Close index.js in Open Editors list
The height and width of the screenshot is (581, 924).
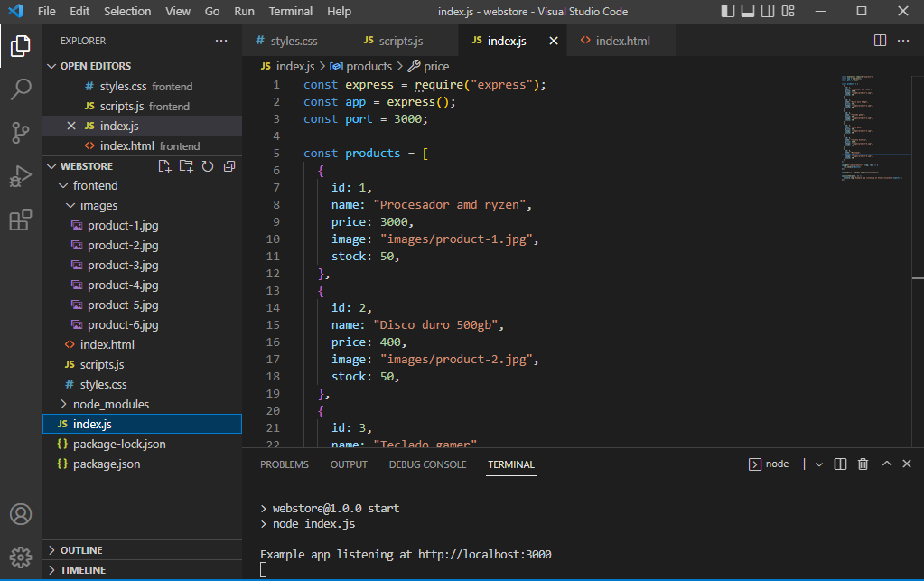[x=71, y=127]
